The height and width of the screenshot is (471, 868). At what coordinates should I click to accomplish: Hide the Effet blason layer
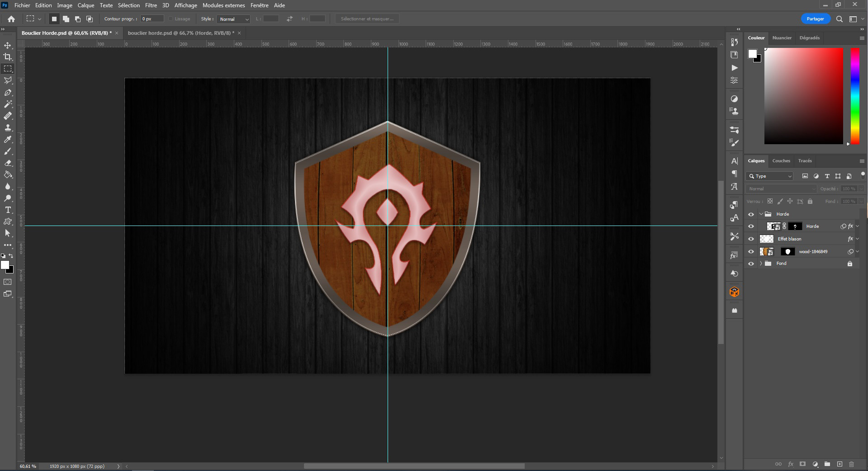click(751, 239)
